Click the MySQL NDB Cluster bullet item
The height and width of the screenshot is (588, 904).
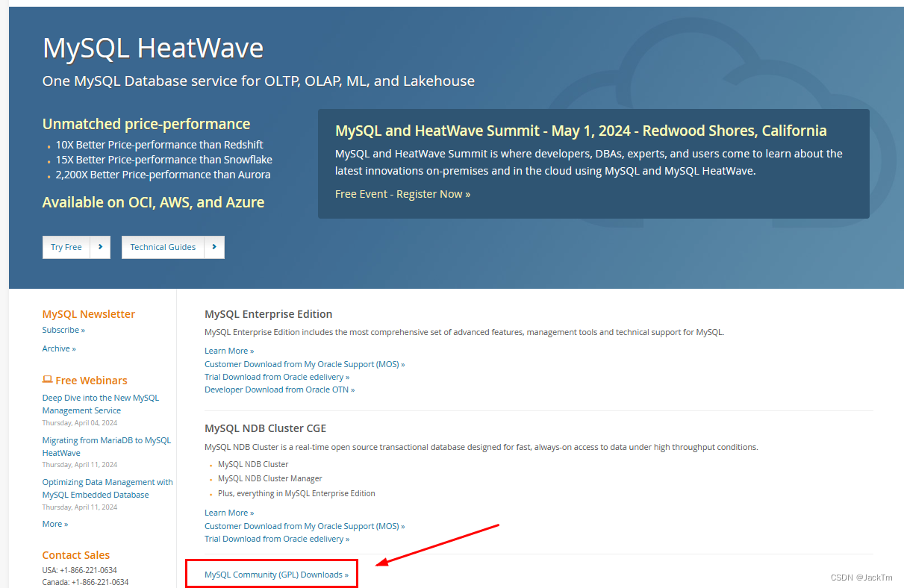(253, 464)
